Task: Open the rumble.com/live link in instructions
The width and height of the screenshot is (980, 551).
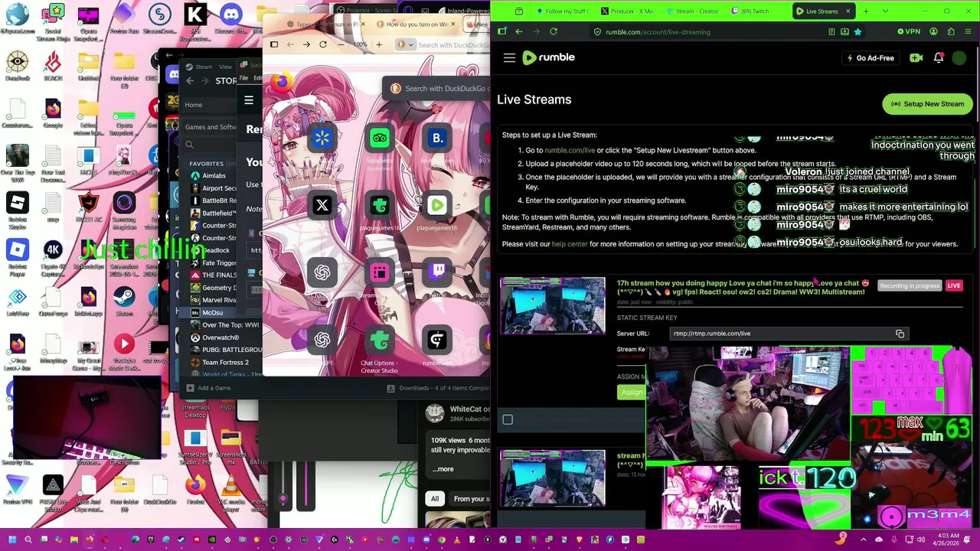Action: point(570,151)
